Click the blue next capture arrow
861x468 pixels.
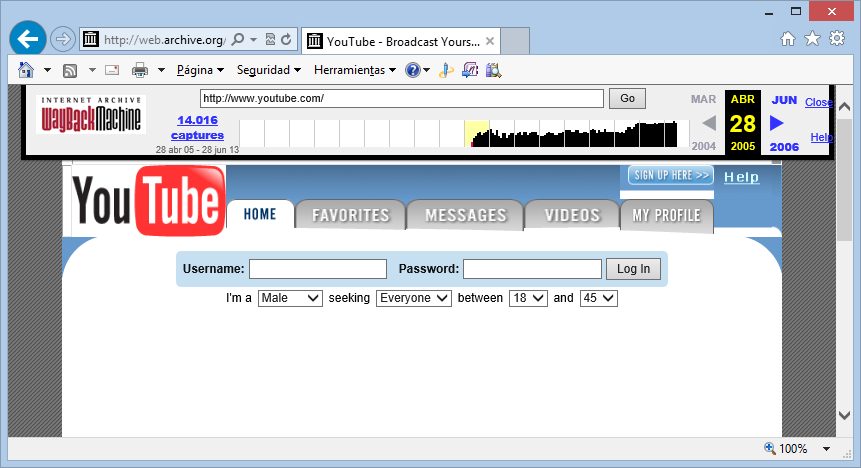click(x=776, y=123)
